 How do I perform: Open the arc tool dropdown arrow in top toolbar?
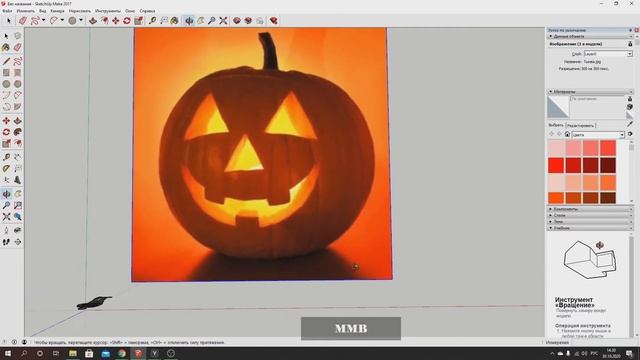pyautogui.click(x=62, y=20)
